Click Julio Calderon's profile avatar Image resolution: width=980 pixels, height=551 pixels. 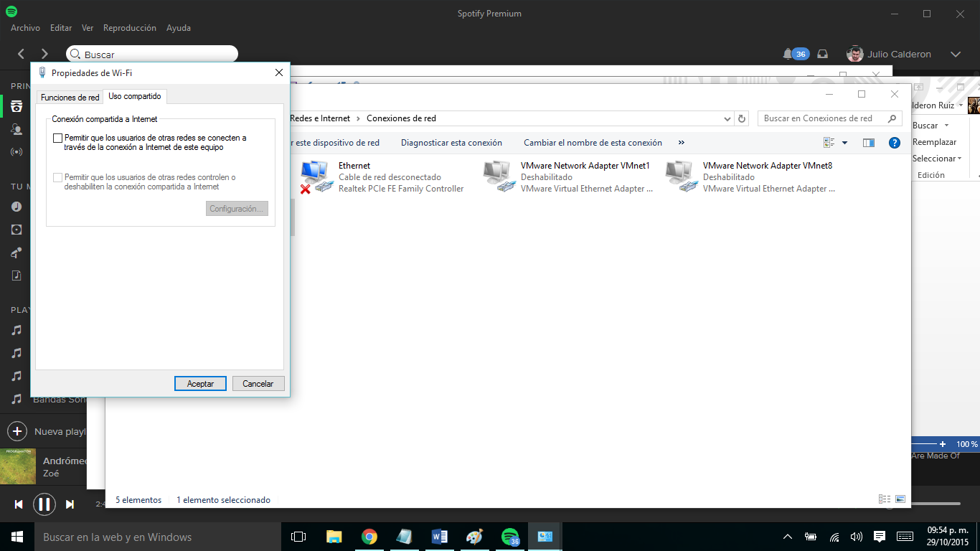[x=854, y=54]
